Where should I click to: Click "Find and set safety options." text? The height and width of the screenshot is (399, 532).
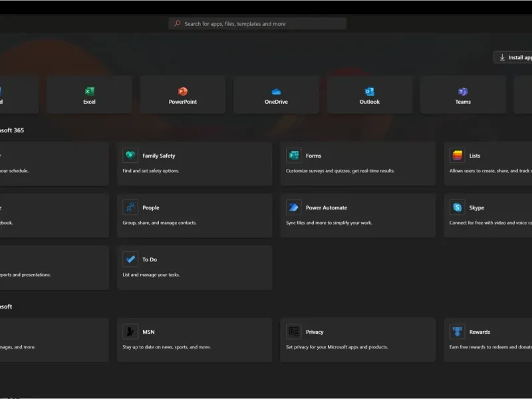click(x=151, y=171)
